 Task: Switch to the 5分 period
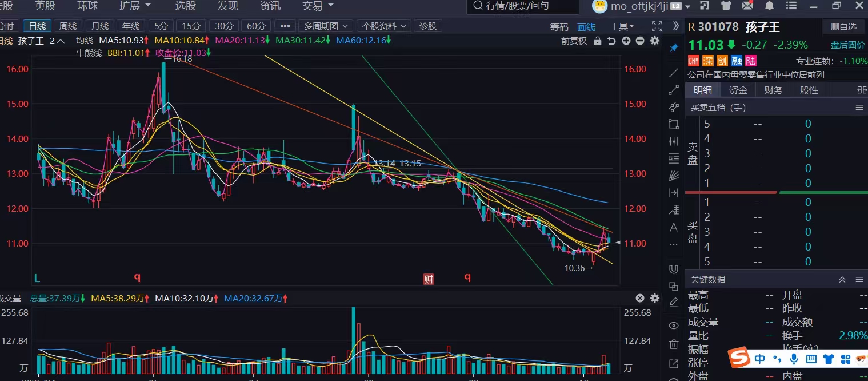(x=161, y=26)
